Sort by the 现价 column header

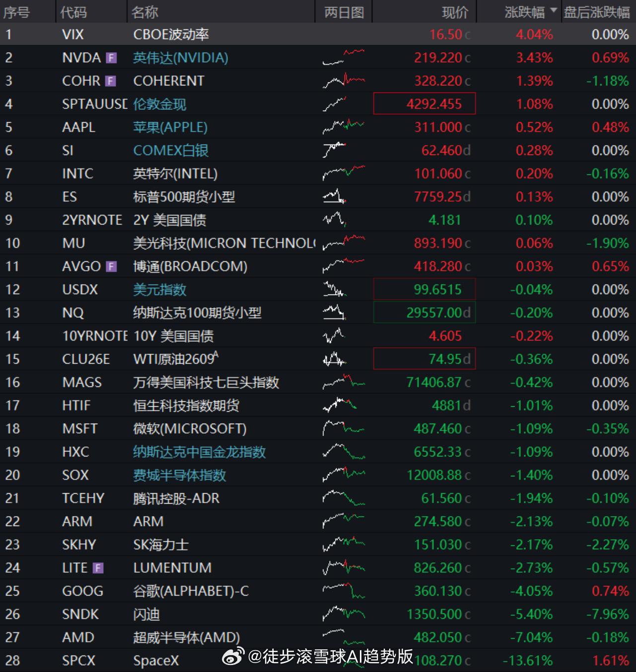click(x=455, y=12)
